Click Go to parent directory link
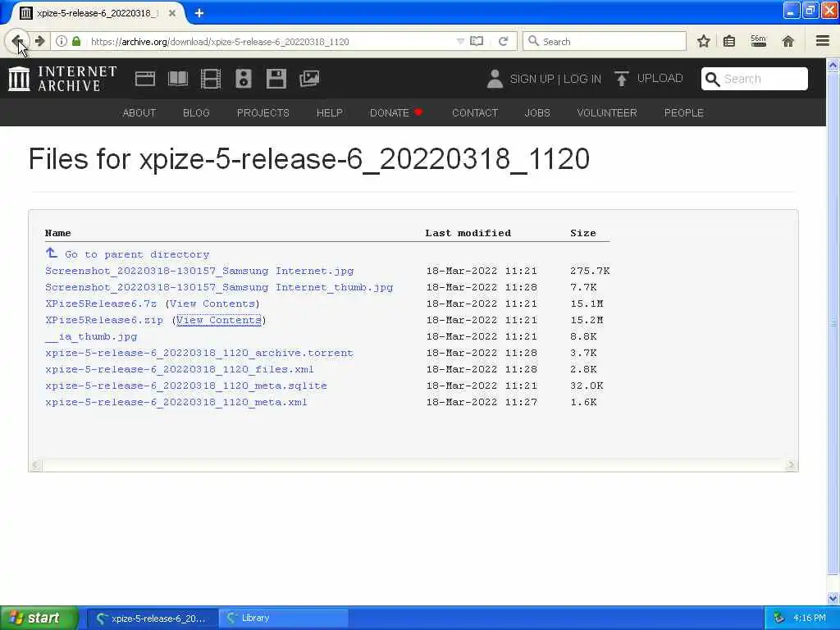840x630 pixels. 137,254
